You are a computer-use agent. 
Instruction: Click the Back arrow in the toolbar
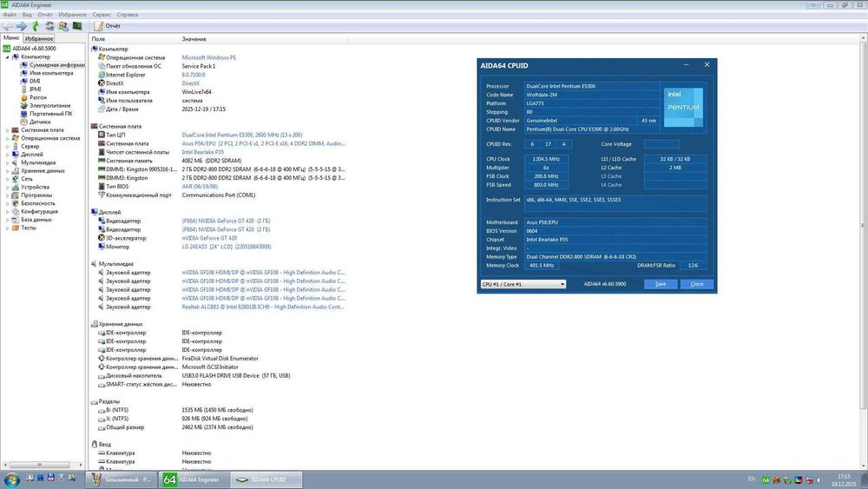click(x=7, y=26)
